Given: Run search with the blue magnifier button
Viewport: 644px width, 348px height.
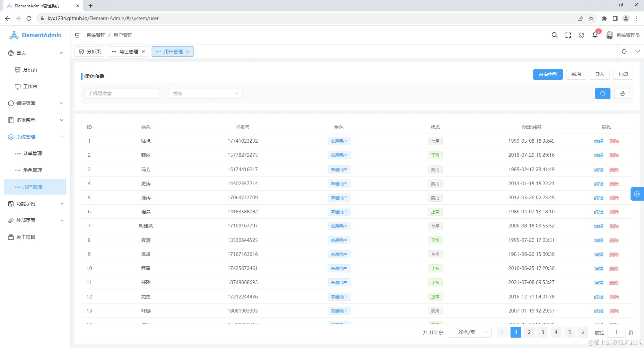Looking at the screenshot, I should 603,93.
